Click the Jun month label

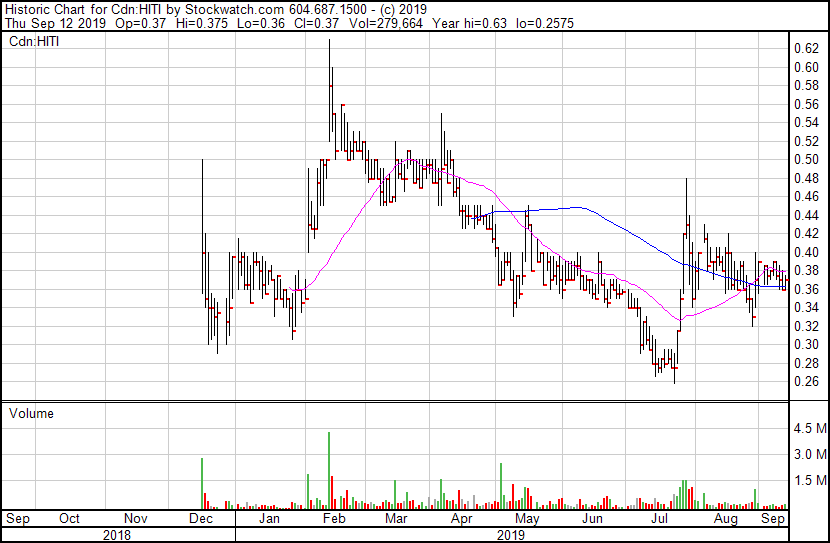click(592, 519)
